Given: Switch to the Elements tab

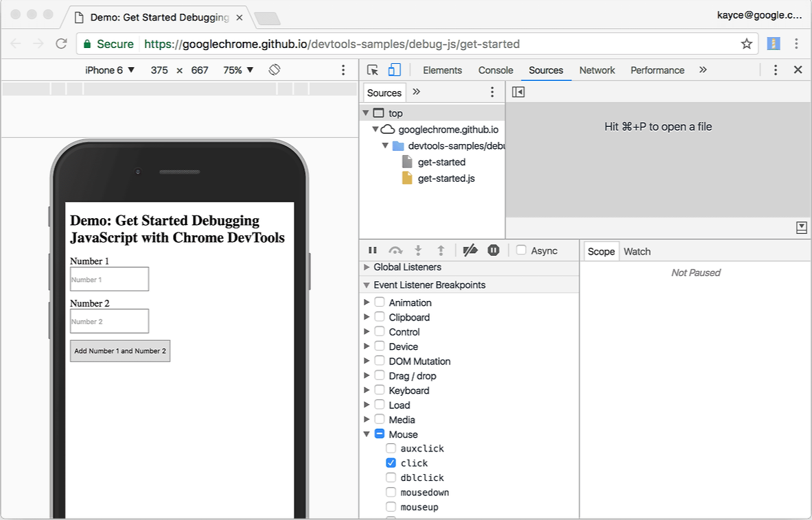Looking at the screenshot, I should [442, 71].
